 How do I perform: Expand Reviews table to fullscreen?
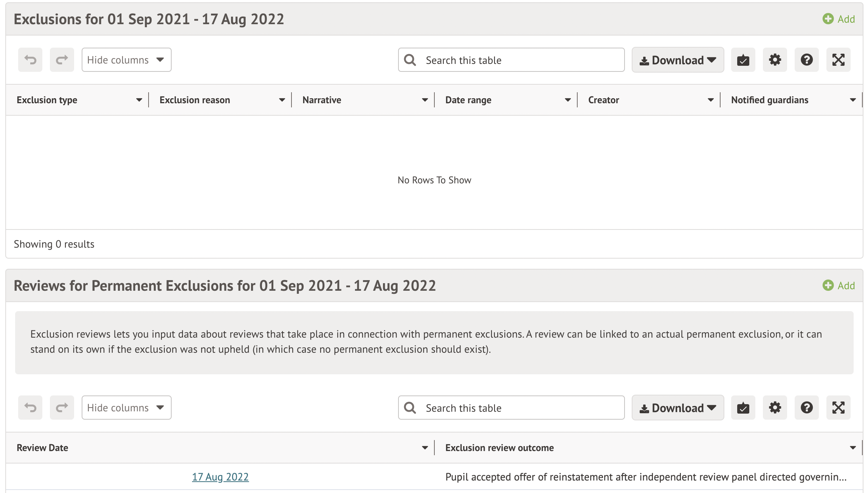[x=838, y=408]
